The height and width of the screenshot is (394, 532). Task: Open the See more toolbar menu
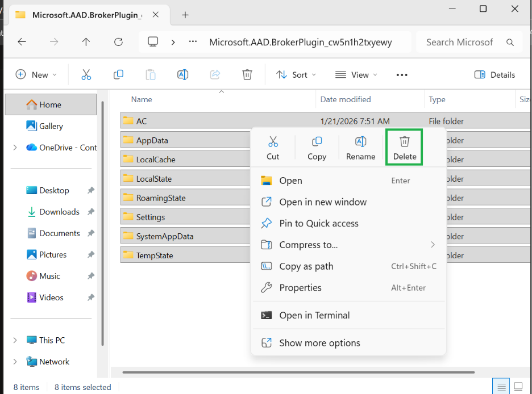coord(402,75)
